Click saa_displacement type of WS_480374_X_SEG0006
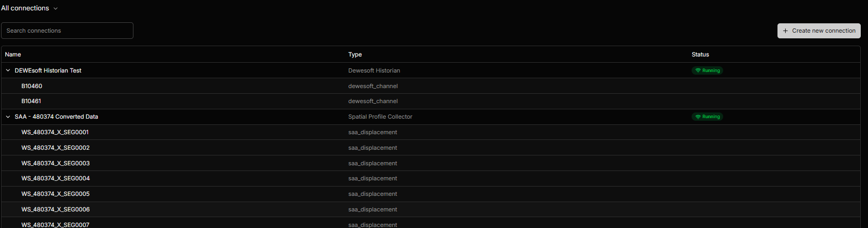The width and height of the screenshot is (868, 228). click(x=372, y=209)
